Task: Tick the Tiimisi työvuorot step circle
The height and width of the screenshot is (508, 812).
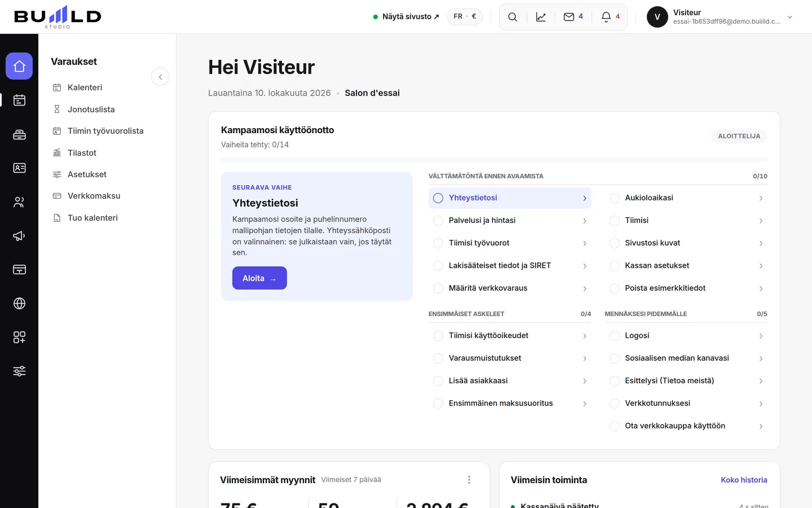Action: coord(438,243)
